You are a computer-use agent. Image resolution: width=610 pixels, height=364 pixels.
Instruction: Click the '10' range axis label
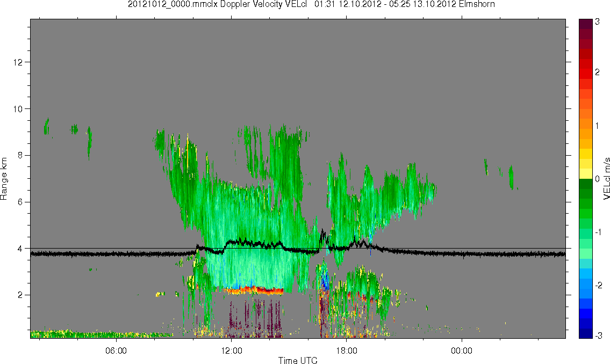click(x=18, y=109)
